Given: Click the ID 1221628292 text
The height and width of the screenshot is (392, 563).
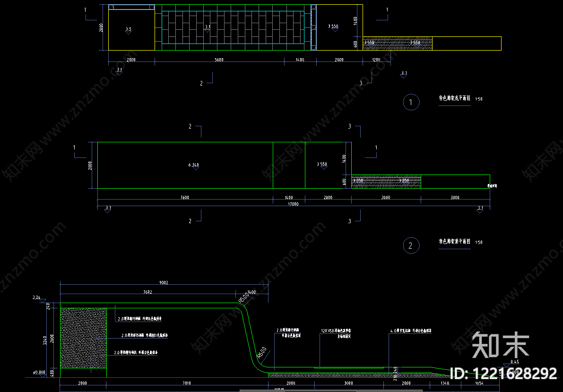Looking at the screenshot, I should tap(503, 374).
